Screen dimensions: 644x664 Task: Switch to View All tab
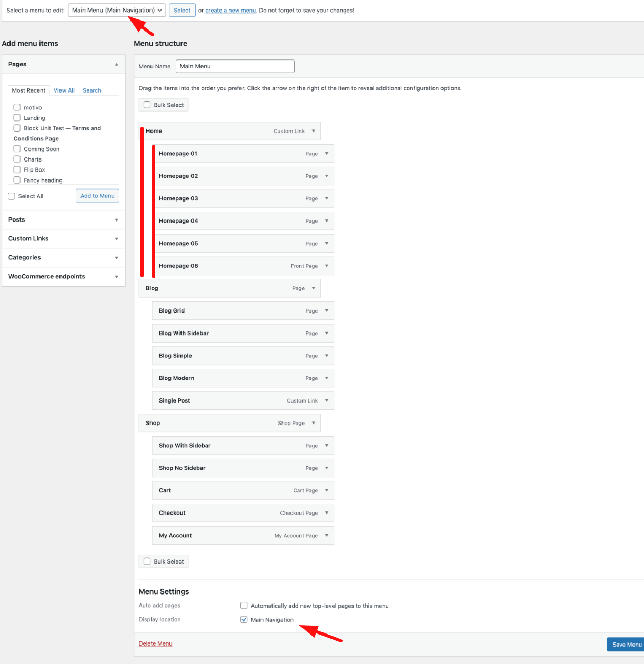[x=64, y=90]
